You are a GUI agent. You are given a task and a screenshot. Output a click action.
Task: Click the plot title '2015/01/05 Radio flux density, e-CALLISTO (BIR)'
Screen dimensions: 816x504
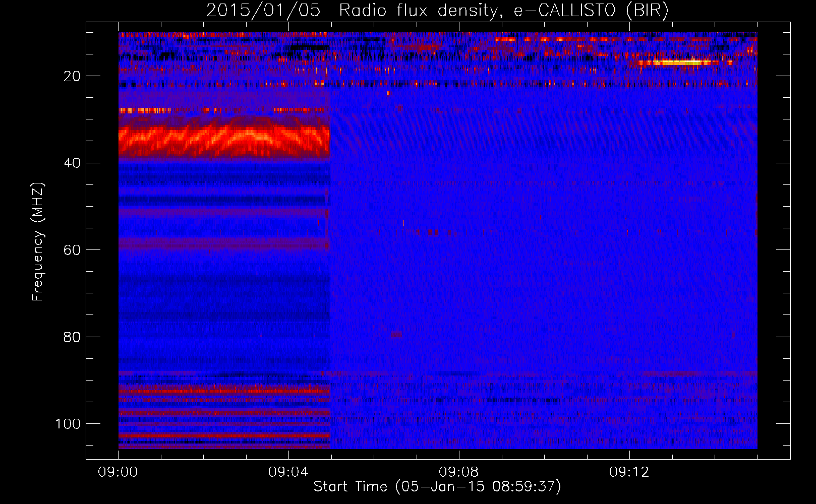437,11
